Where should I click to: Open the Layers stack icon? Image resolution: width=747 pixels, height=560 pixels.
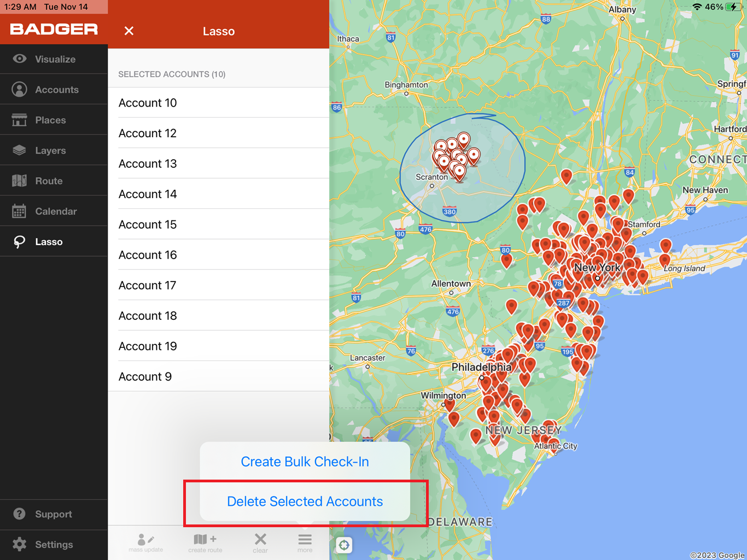19,150
